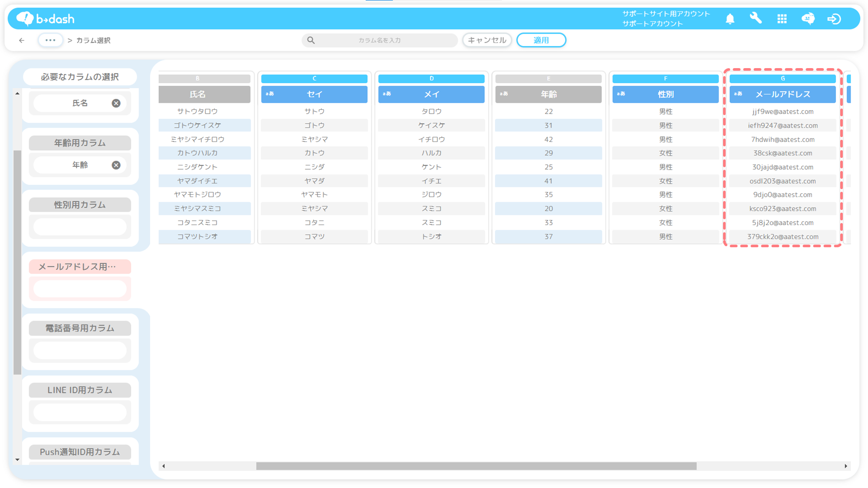Click the horizontal scrollbar thumb
Viewport: 868px width, 488px height.
[476, 466]
